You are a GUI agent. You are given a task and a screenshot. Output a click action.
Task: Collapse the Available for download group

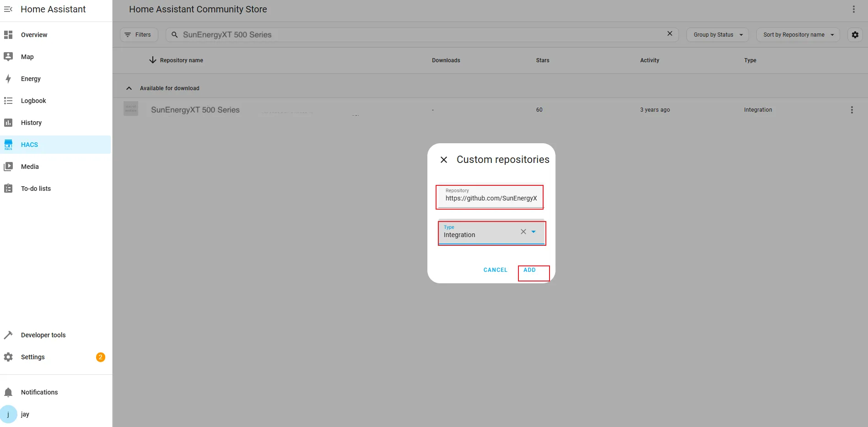pyautogui.click(x=129, y=88)
